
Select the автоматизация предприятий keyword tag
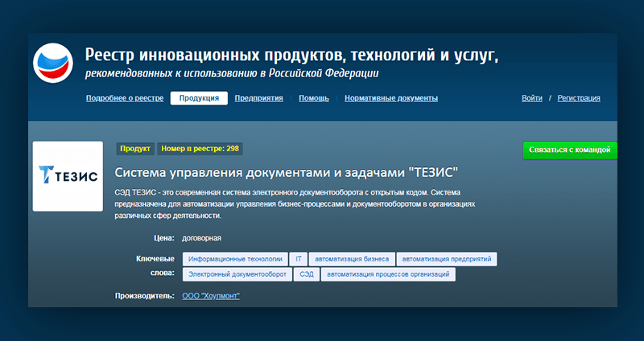[447, 259]
